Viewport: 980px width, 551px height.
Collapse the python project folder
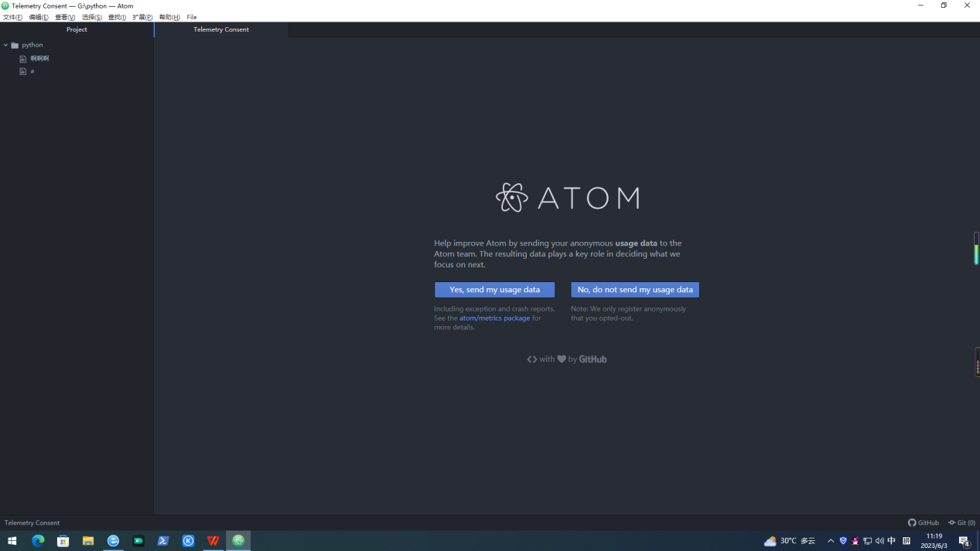(5, 45)
